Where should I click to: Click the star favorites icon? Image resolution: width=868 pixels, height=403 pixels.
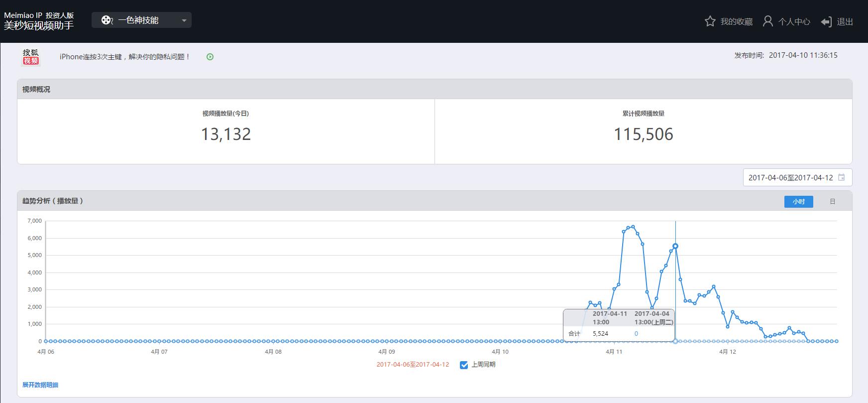click(710, 21)
